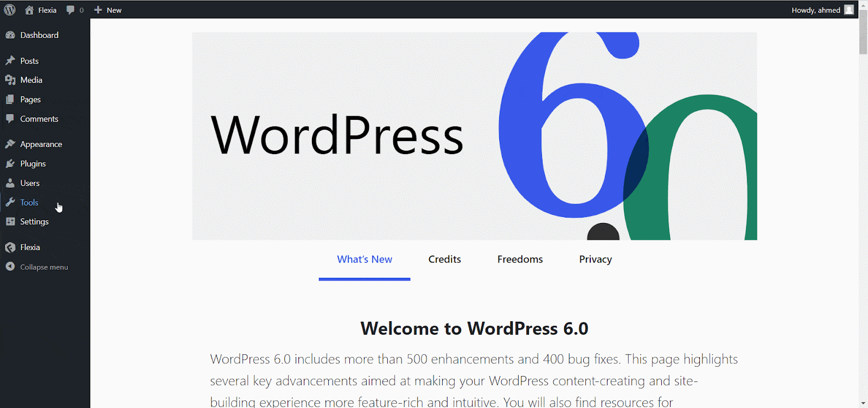Click the Flexia theme icon in sidebar
The image size is (868, 408).
coord(10,247)
